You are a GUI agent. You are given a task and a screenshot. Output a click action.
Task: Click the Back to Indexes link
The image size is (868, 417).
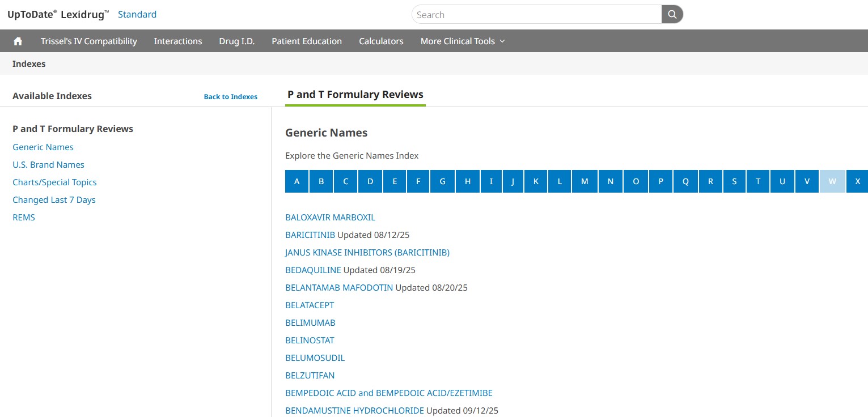pos(230,97)
